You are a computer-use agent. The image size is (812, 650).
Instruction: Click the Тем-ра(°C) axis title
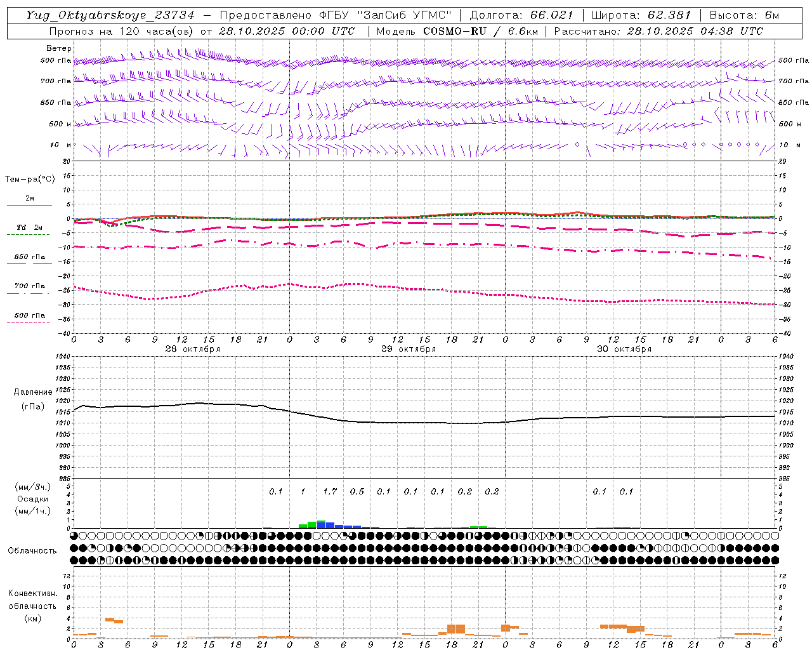pos(30,180)
